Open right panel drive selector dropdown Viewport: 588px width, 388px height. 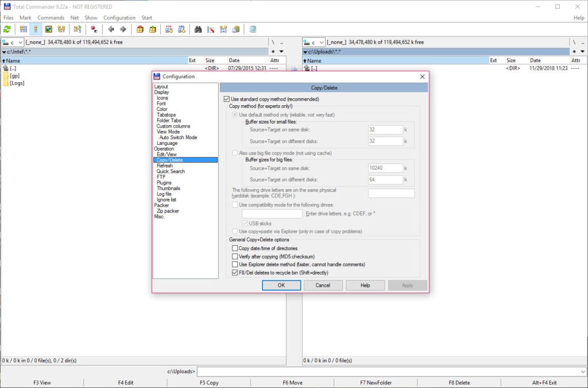tap(314, 42)
